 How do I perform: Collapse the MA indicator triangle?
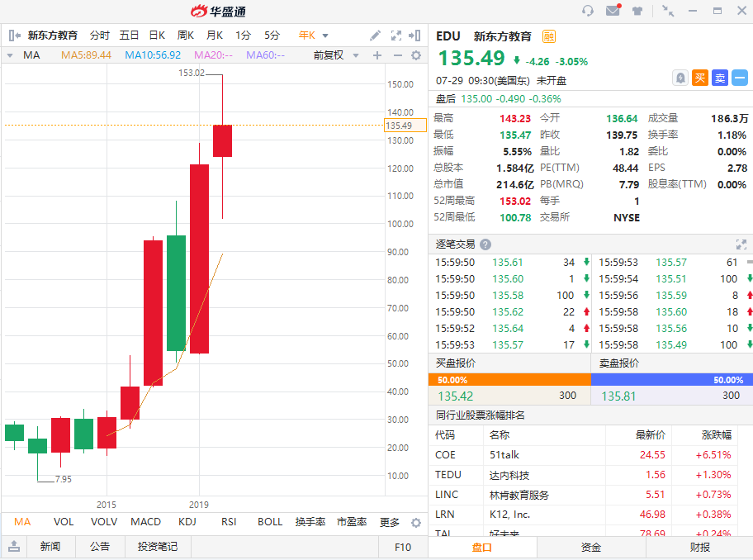(10, 55)
